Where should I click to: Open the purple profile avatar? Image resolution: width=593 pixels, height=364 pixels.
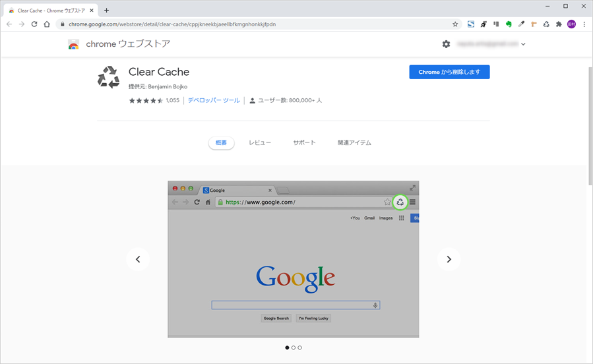click(571, 24)
